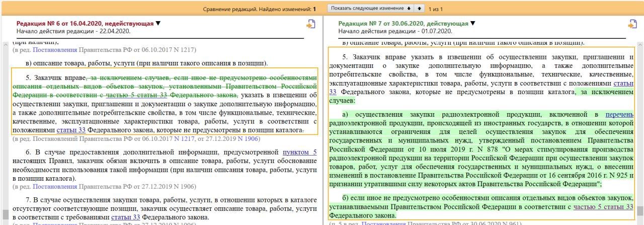Open the edition 7 document icon in right pane

pos(632,24)
